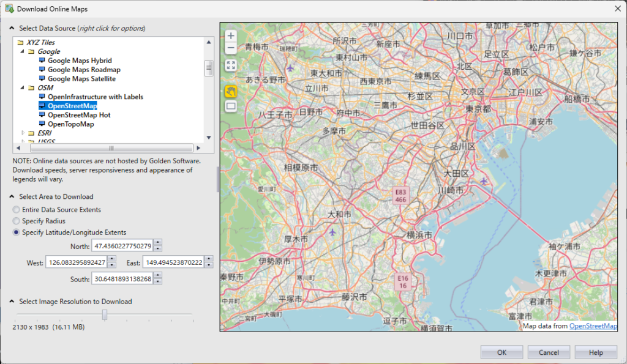
Task: Decrease East value with down spinner
Action: coord(209,266)
